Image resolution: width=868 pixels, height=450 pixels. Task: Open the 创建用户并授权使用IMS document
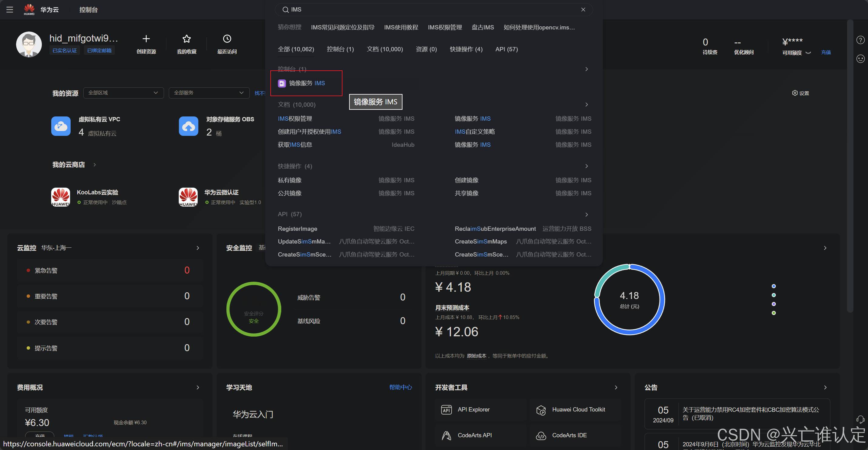pos(309,132)
